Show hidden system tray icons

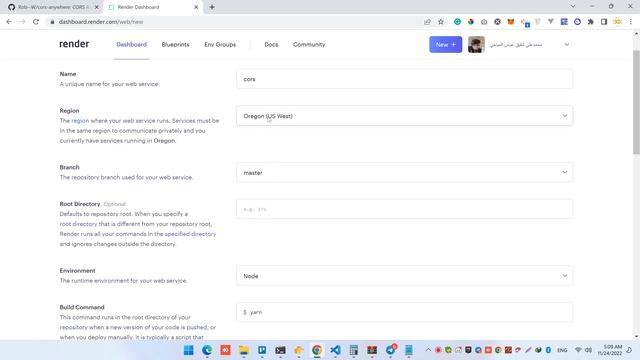pos(428,350)
